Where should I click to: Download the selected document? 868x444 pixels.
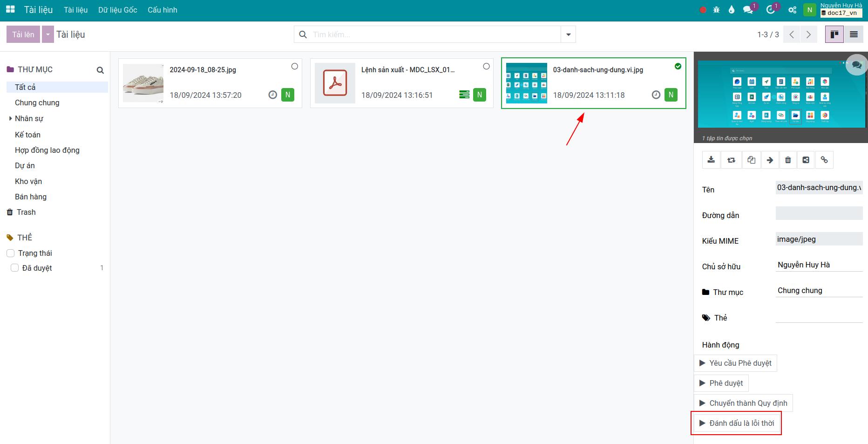711,160
